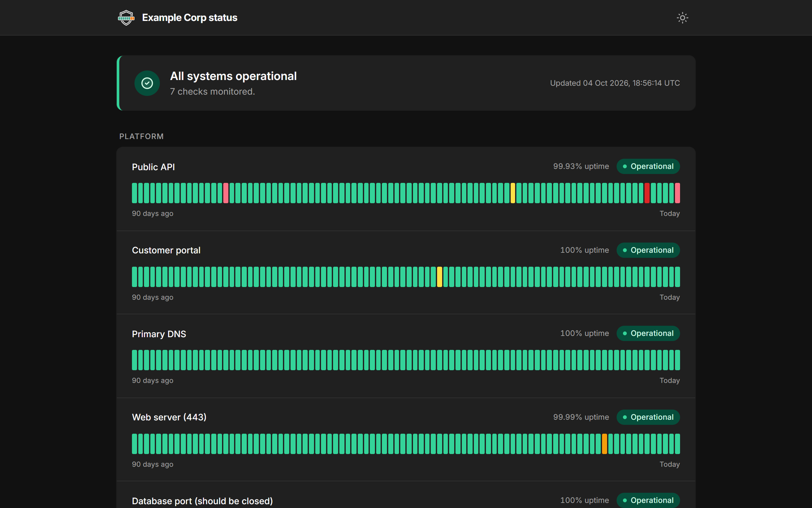Click the green checkmark status icon
This screenshot has height=508, width=812.
click(x=147, y=83)
